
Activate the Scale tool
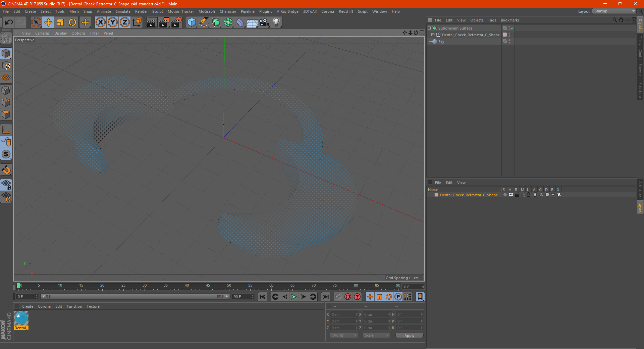[x=60, y=22]
